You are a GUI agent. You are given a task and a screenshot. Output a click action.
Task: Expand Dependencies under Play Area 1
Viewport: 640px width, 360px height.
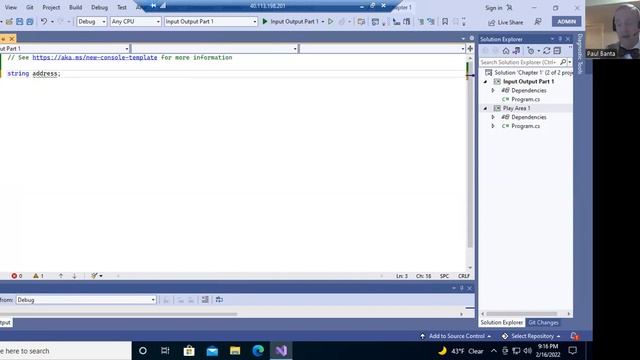493,117
